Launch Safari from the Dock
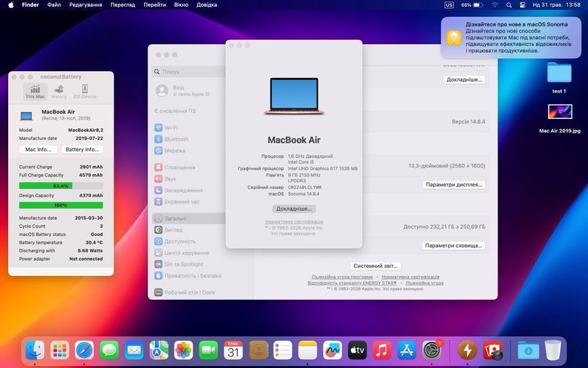Image resolution: width=588 pixels, height=368 pixels. [x=84, y=350]
